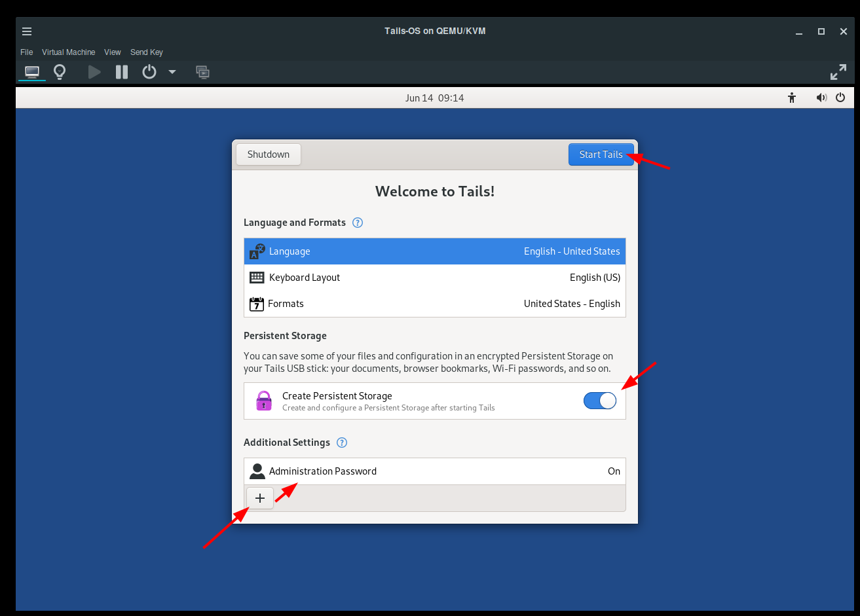This screenshot has height=616, width=860.
Task: Open the File menu
Action: (27, 52)
